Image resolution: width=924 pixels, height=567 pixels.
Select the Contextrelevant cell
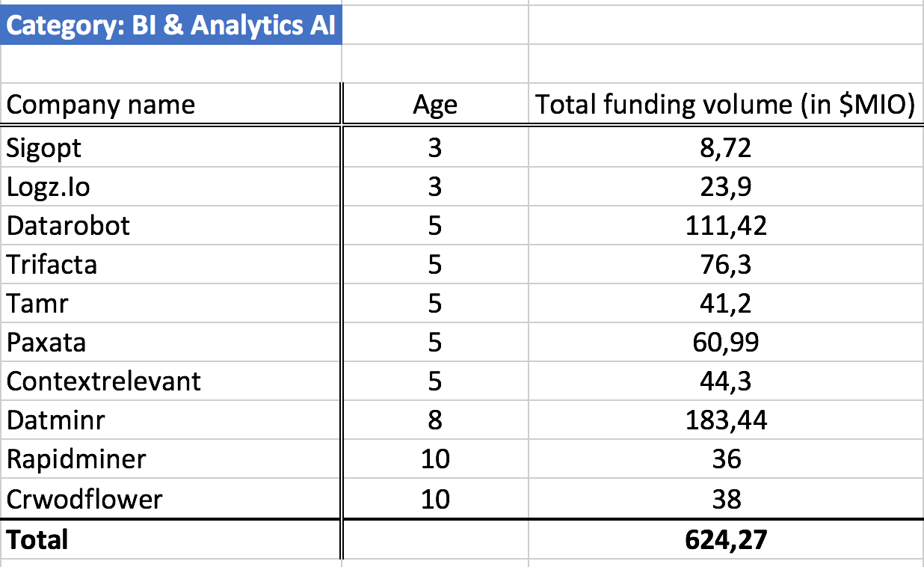point(104,381)
